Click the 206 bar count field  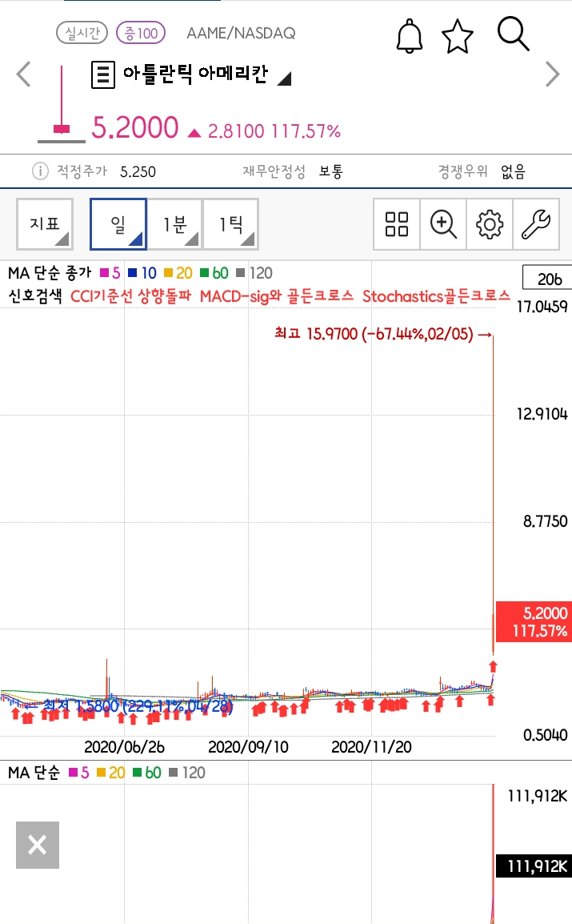546,279
